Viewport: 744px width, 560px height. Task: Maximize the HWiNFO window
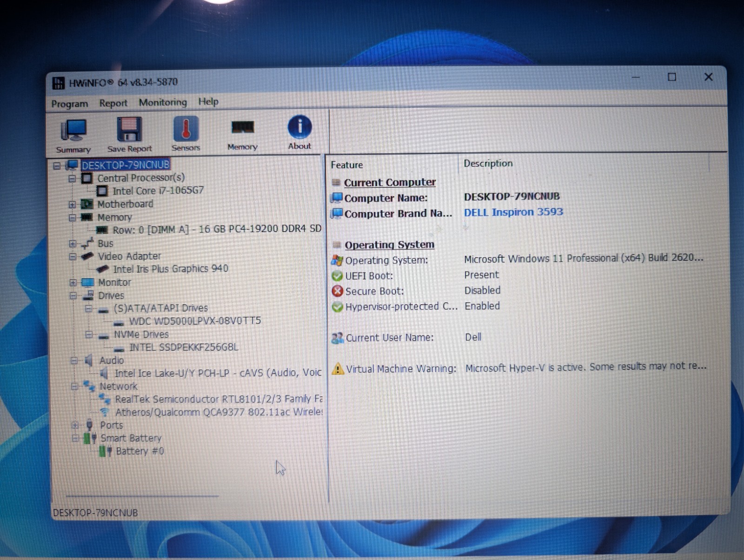point(672,77)
